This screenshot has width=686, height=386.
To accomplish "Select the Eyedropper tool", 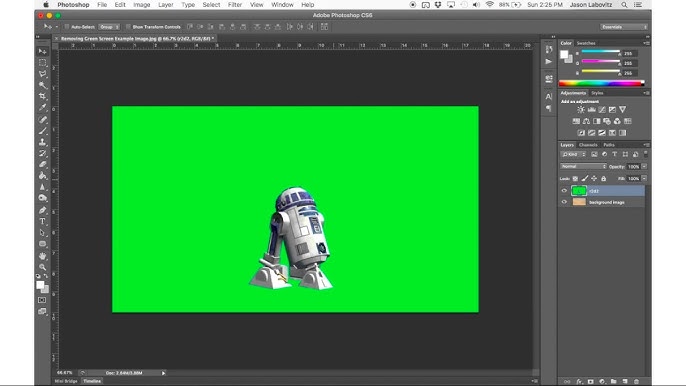I will tap(42, 108).
